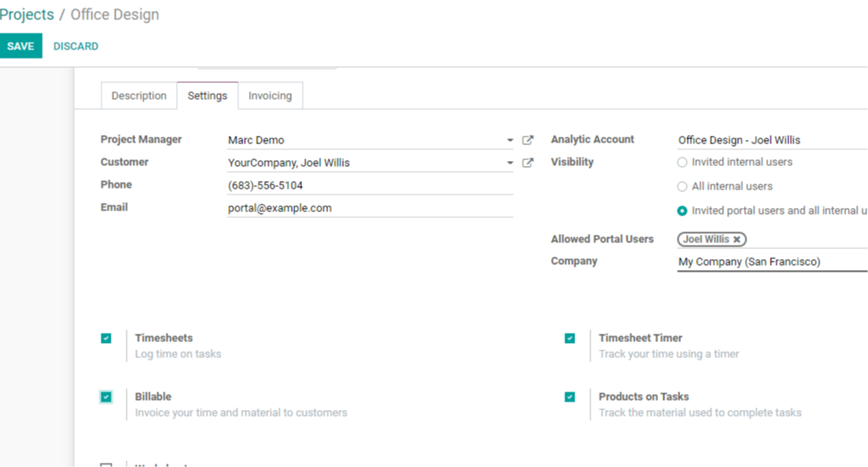Switch to the Invoicing tab

coord(270,96)
